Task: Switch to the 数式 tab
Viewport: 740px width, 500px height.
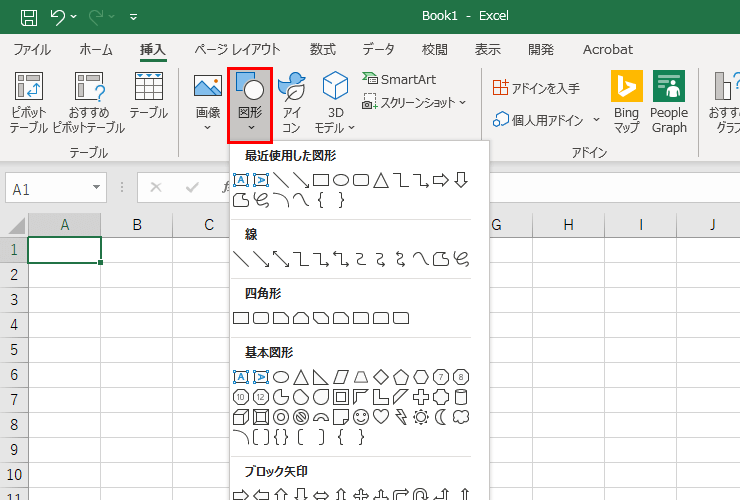Action: tap(323, 50)
